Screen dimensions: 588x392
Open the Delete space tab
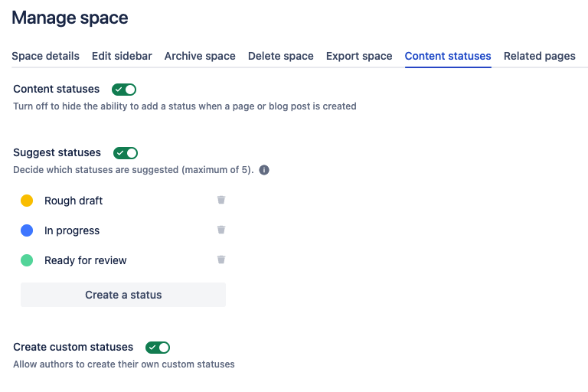[x=281, y=56]
